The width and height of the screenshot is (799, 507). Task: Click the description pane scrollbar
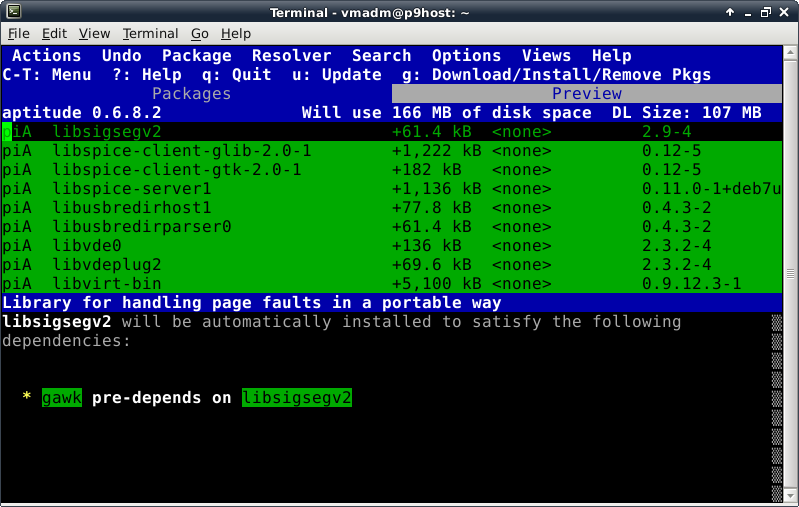pos(777,400)
